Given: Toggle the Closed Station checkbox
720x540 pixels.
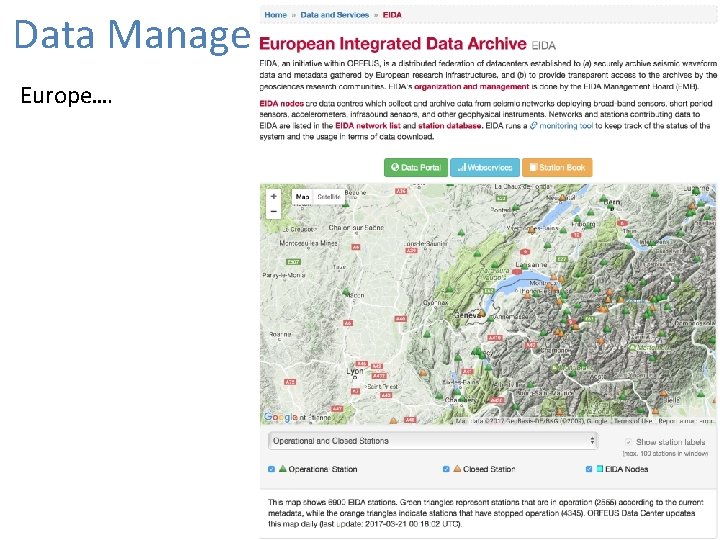Looking at the screenshot, I should tap(446, 469).
